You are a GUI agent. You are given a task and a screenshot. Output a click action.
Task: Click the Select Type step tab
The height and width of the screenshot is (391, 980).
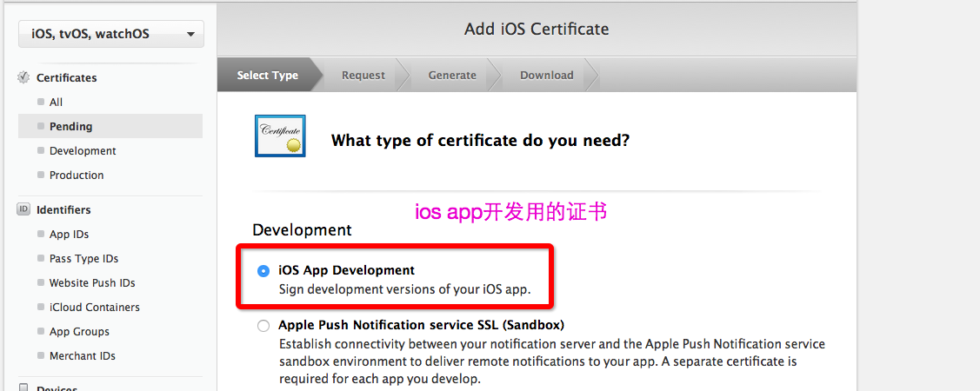[x=268, y=75]
